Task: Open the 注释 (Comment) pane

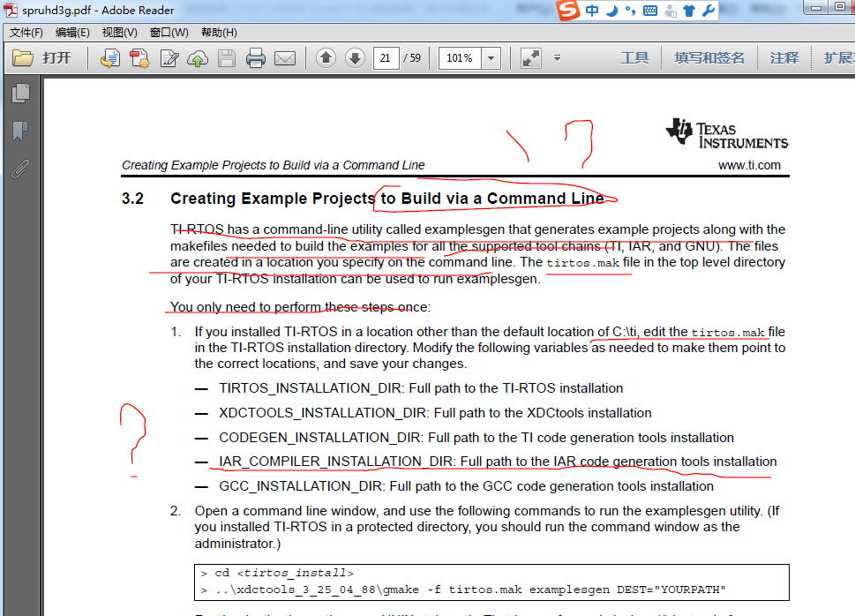Action: (784, 58)
